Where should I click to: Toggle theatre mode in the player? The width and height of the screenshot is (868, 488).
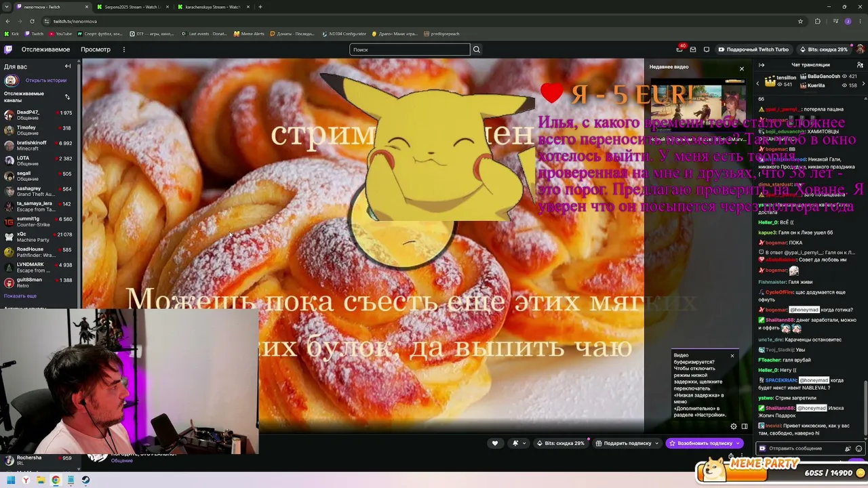[745, 426]
